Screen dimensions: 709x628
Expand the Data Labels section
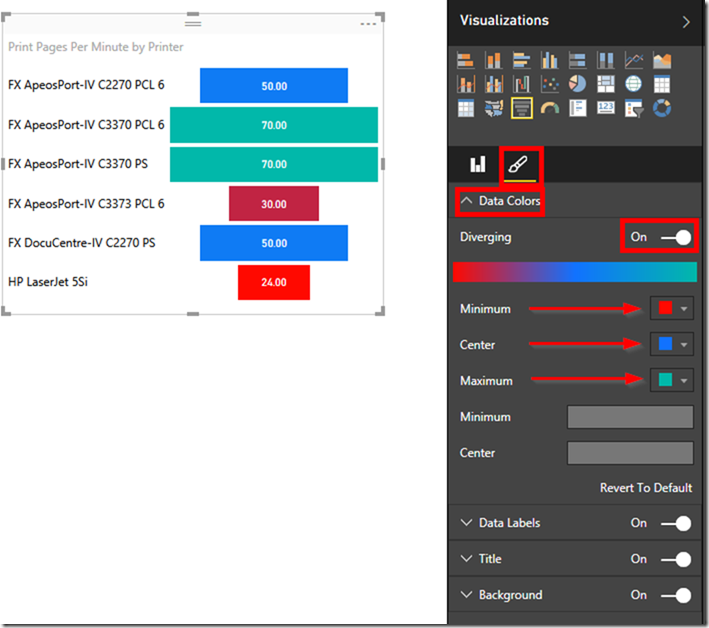(466, 523)
